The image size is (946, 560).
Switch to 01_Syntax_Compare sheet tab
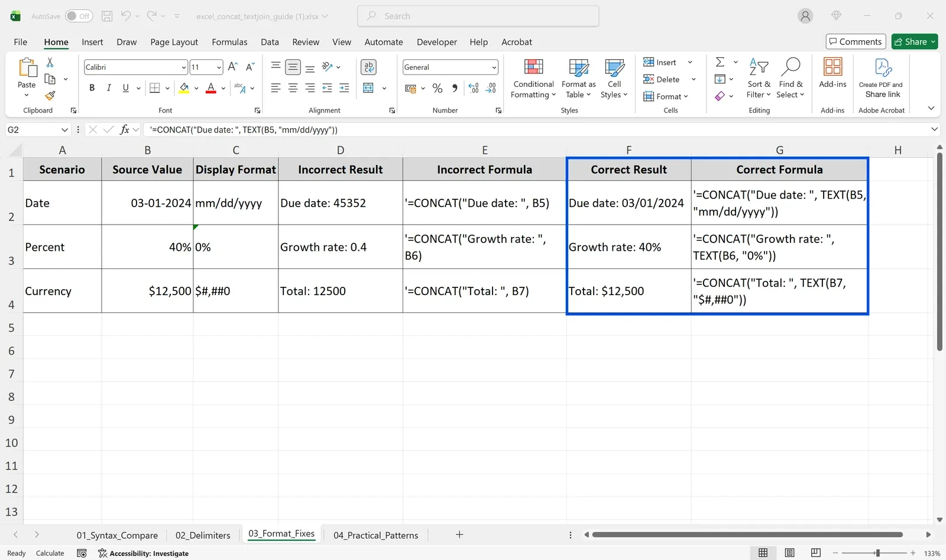pos(117,535)
